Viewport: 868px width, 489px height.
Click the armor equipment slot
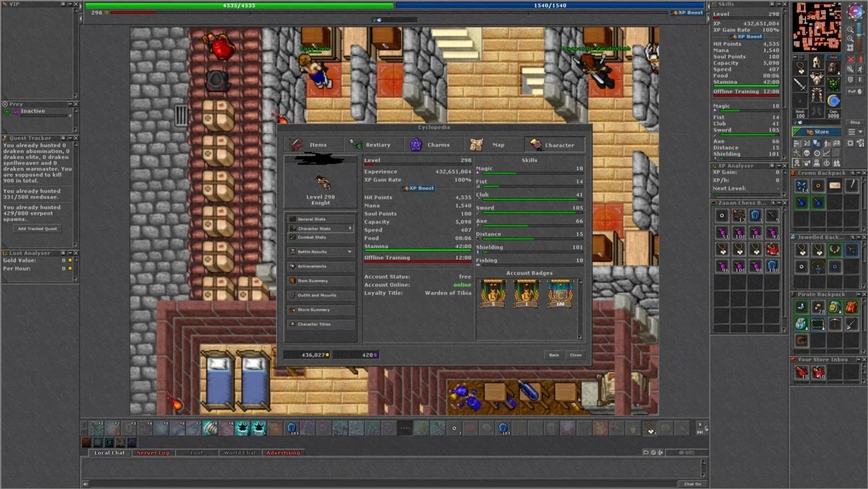pos(817,78)
